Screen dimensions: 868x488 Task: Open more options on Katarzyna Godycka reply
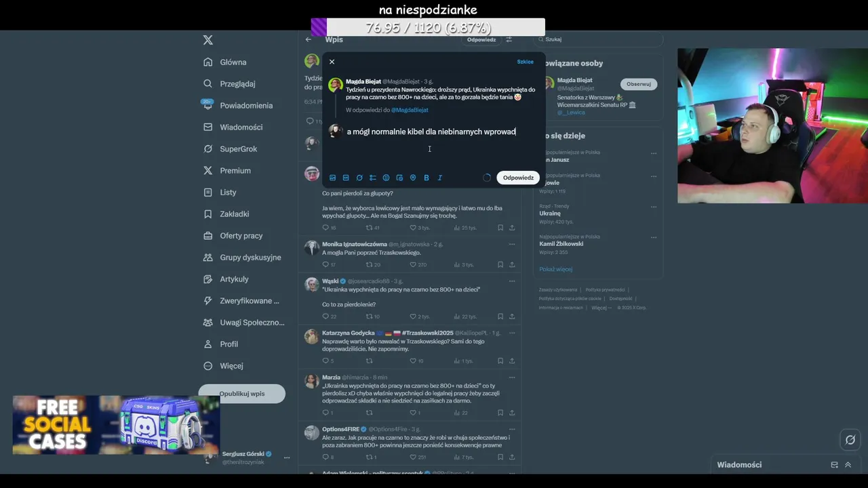(x=512, y=333)
